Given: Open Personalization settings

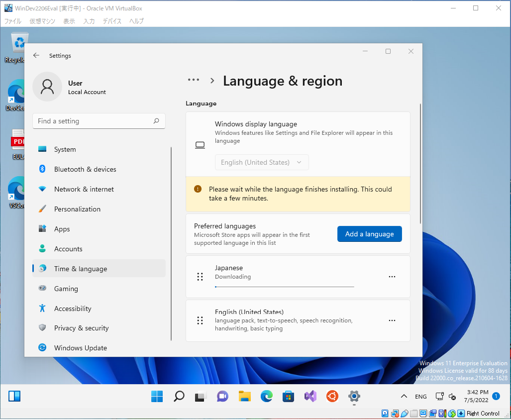Looking at the screenshot, I should [x=99, y=209].
